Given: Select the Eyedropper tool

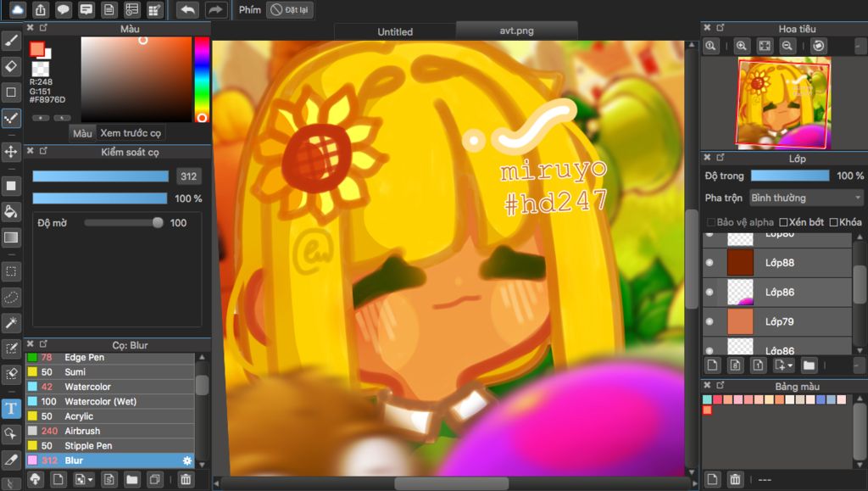Looking at the screenshot, I should [11, 459].
